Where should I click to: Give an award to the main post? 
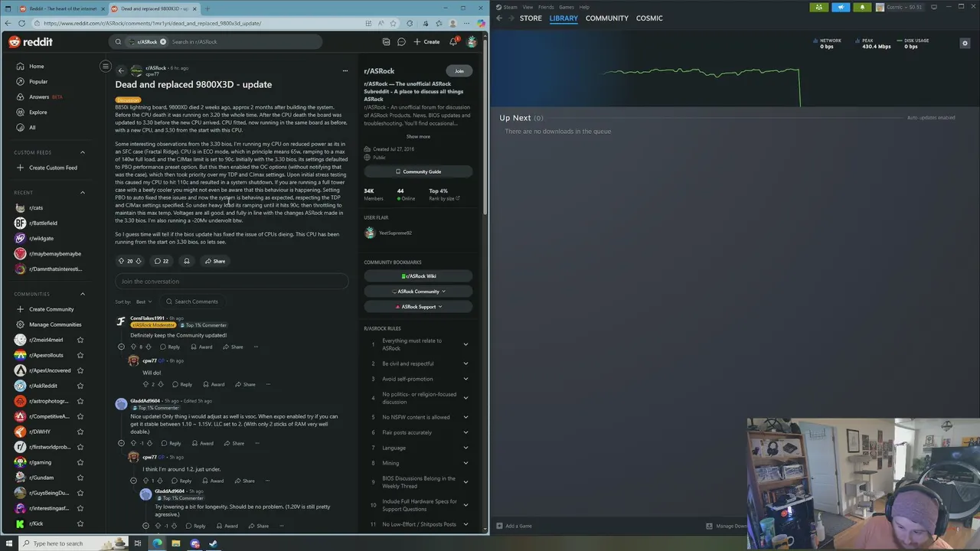pos(186,261)
